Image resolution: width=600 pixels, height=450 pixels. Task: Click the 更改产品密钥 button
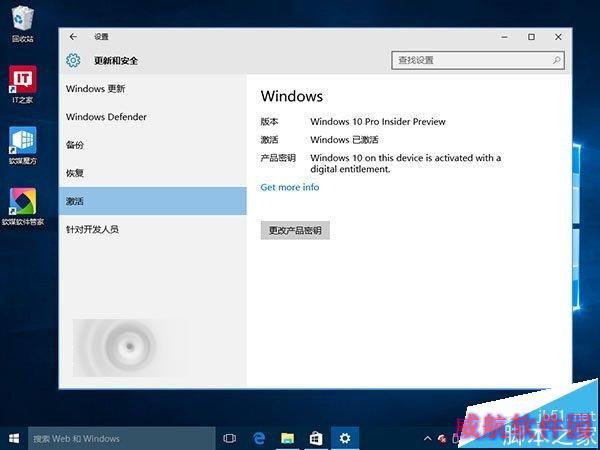(295, 230)
